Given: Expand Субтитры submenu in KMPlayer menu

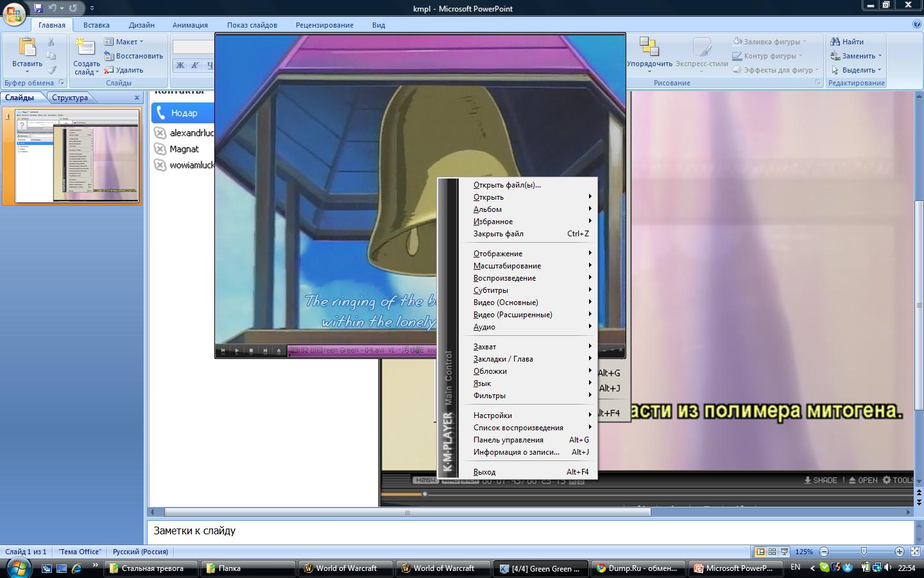Looking at the screenshot, I should (x=530, y=290).
